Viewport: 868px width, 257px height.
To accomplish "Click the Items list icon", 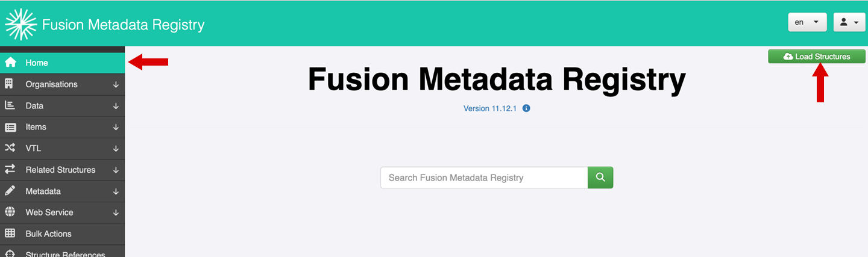I will pos(10,127).
